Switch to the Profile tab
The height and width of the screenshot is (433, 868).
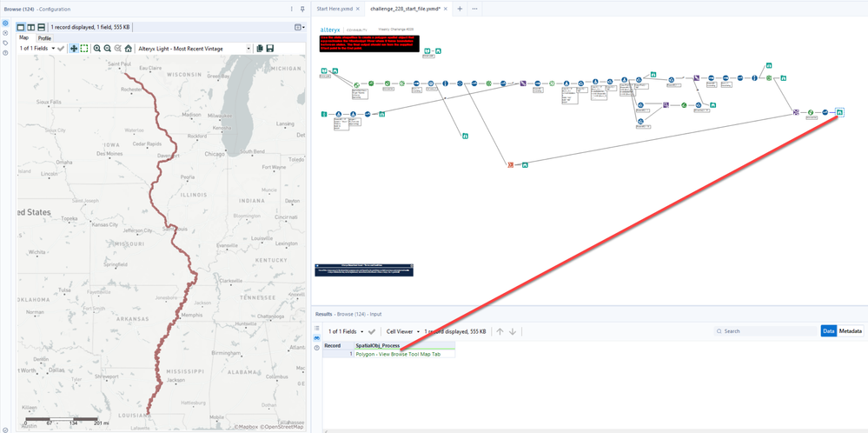(44, 38)
